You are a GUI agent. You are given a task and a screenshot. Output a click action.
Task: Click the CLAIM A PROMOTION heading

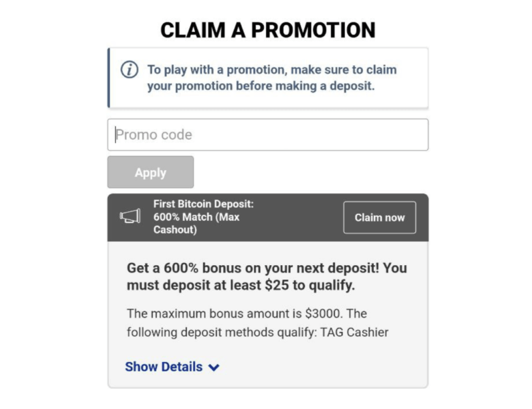[267, 30]
